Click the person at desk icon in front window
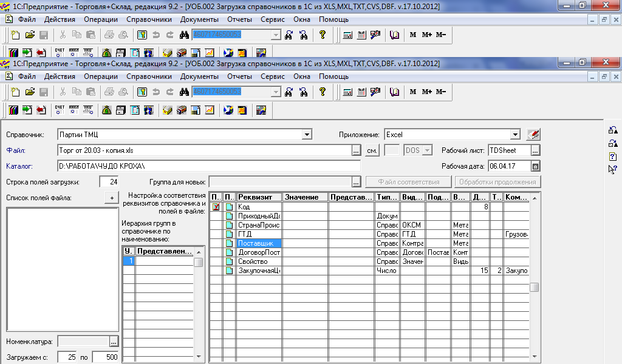 tap(261, 110)
